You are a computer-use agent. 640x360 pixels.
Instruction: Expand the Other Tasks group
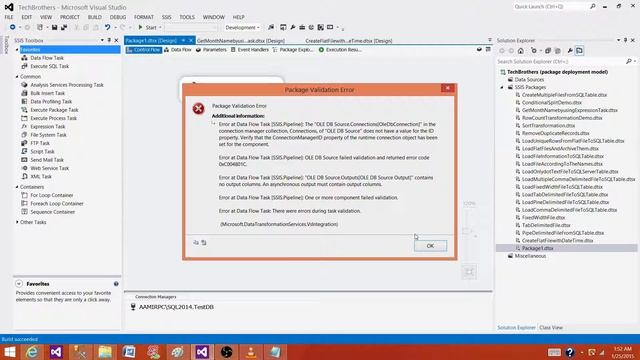tap(17, 222)
